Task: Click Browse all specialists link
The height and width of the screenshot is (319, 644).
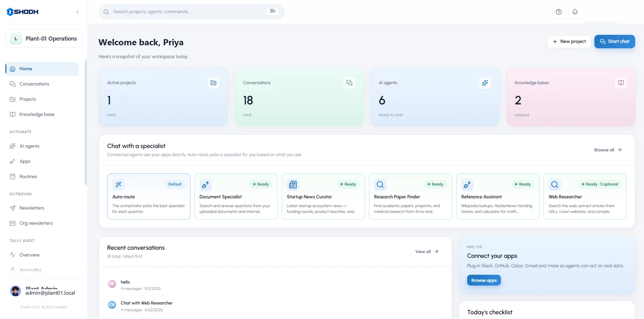Action: [x=608, y=150]
